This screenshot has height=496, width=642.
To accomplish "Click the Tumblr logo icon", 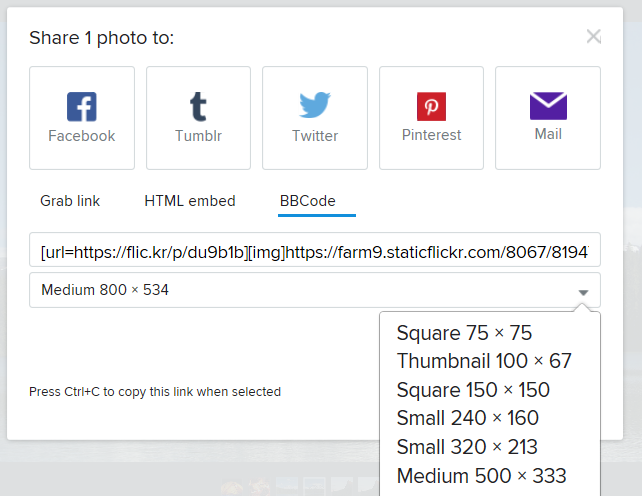I will click(x=198, y=106).
